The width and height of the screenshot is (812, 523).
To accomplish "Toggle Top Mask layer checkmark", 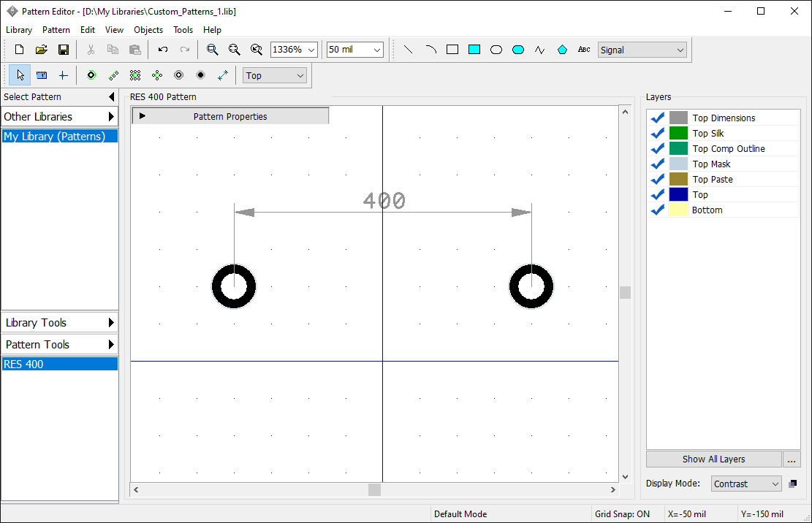I will coord(658,164).
